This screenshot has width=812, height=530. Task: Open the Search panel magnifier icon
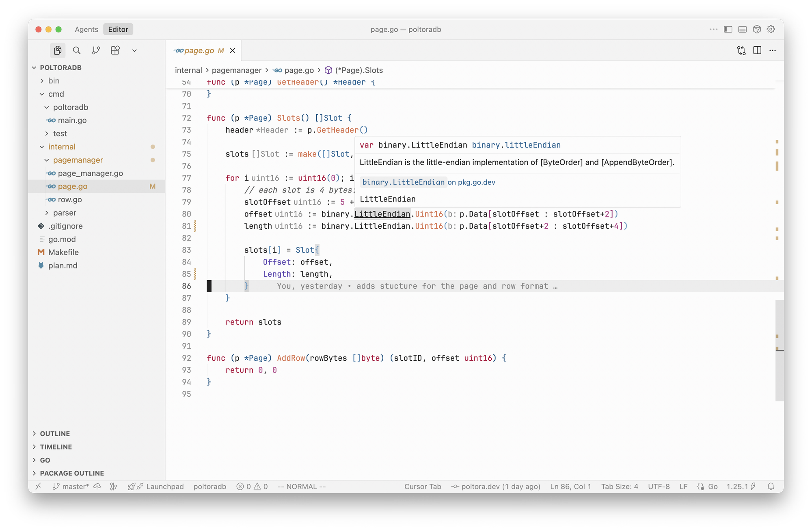[x=77, y=50]
